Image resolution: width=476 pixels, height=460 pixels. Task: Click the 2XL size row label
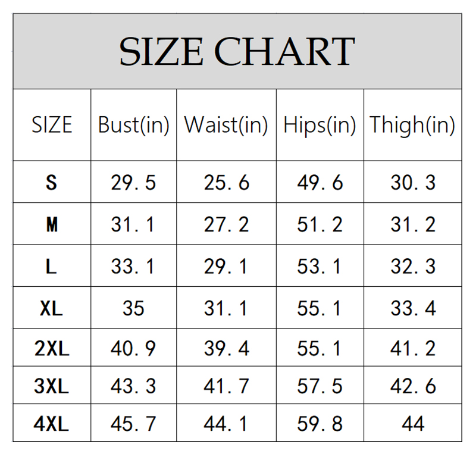coord(52,348)
